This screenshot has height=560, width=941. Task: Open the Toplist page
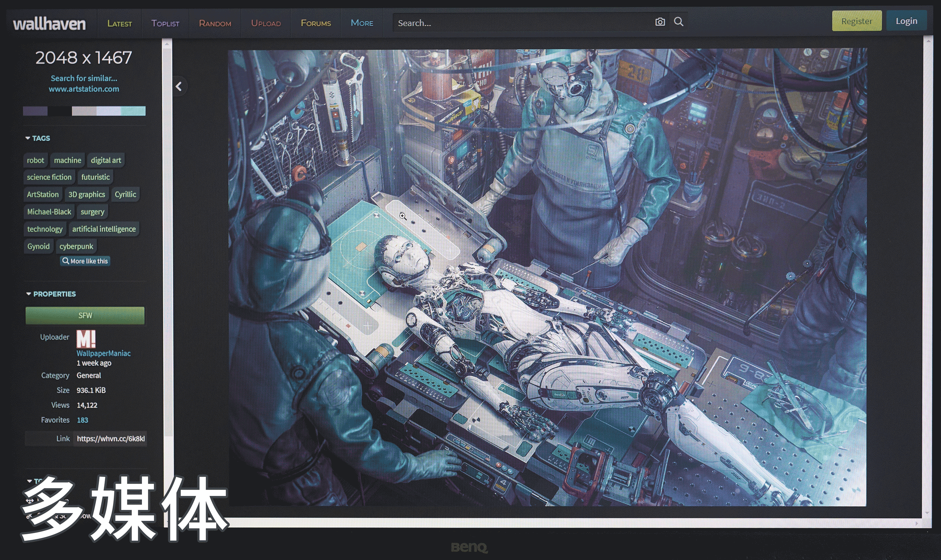pos(165,23)
